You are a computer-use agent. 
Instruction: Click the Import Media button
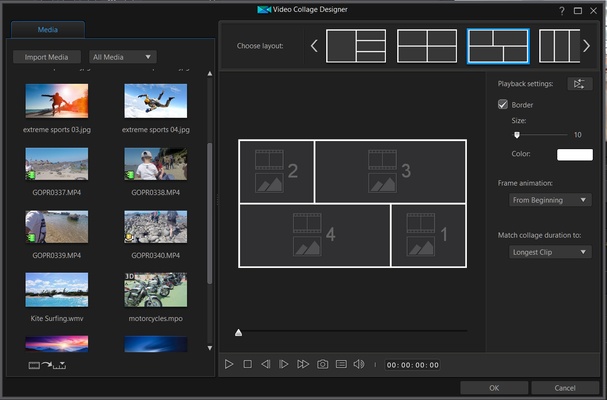click(x=47, y=57)
